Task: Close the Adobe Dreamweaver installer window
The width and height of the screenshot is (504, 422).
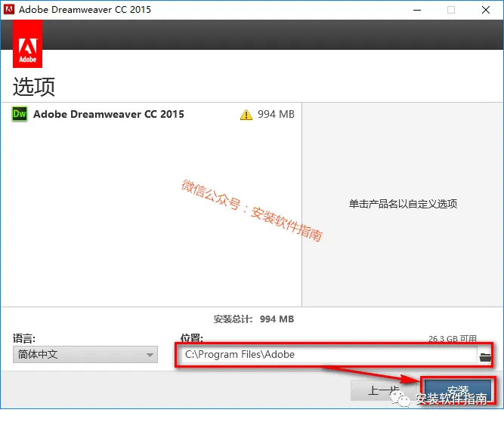Action: [x=486, y=10]
